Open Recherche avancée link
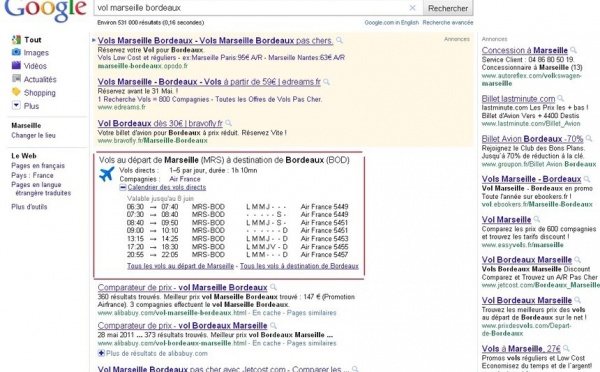600x372 pixels. (x=448, y=23)
